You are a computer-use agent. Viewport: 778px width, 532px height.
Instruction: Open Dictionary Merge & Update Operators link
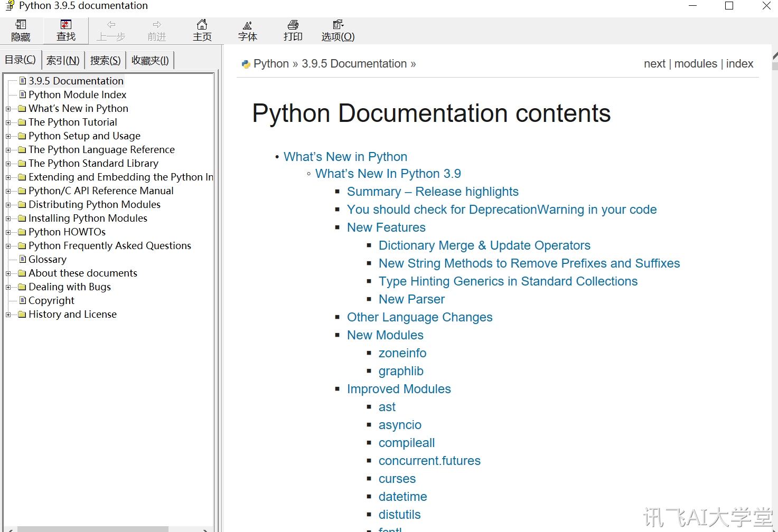484,245
